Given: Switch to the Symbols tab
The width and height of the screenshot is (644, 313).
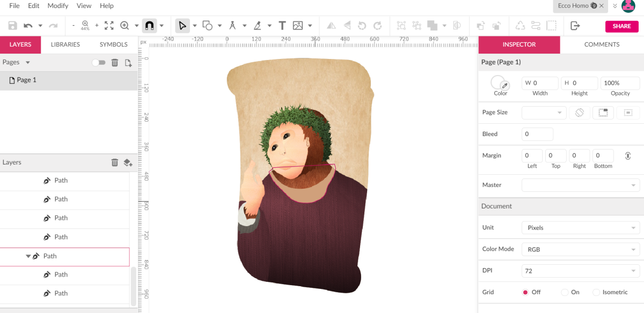Looking at the screenshot, I should [114, 44].
